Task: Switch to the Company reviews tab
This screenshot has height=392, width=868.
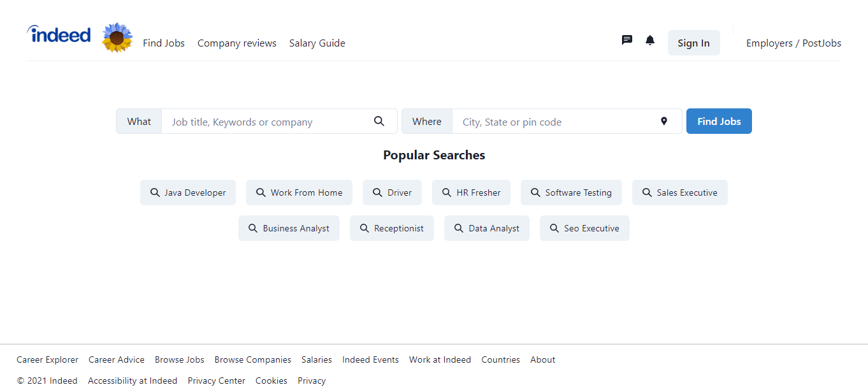Action: pos(236,43)
